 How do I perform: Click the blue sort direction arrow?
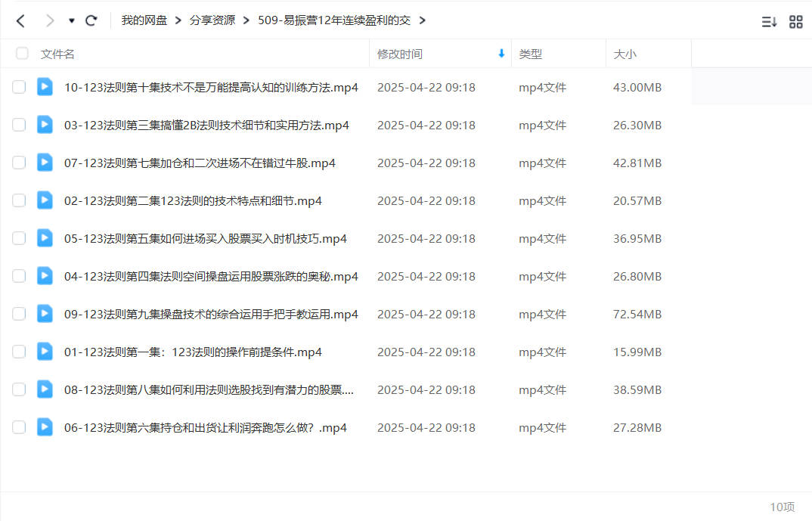(501, 54)
